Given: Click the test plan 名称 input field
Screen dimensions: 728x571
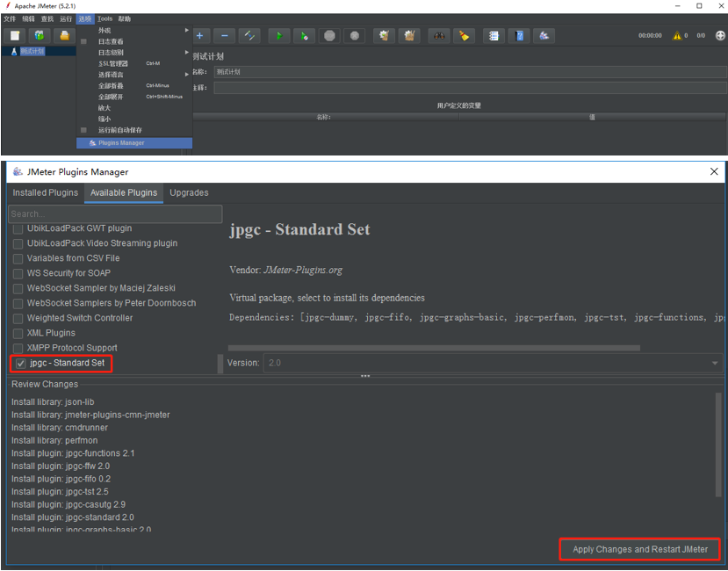Looking at the screenshot, I should pyautogui.click(x=470, y=71).
